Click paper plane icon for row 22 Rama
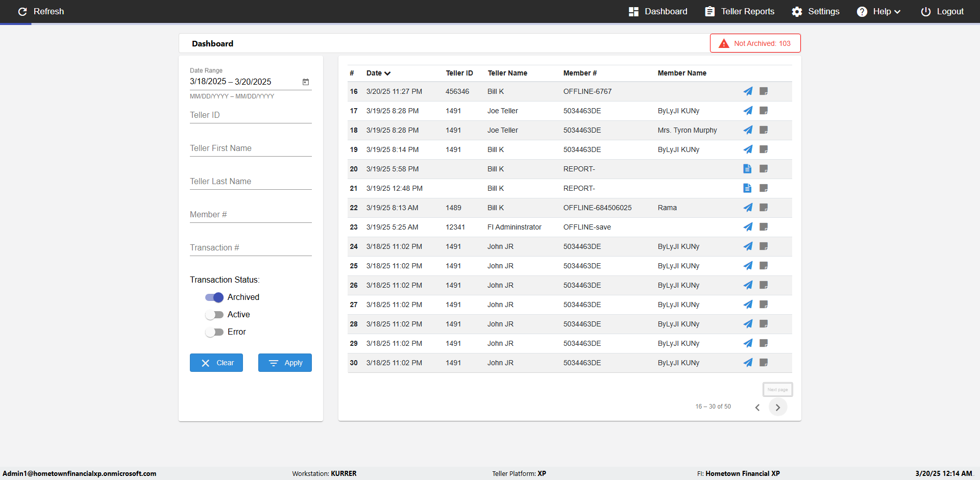 tap(748, 208)
